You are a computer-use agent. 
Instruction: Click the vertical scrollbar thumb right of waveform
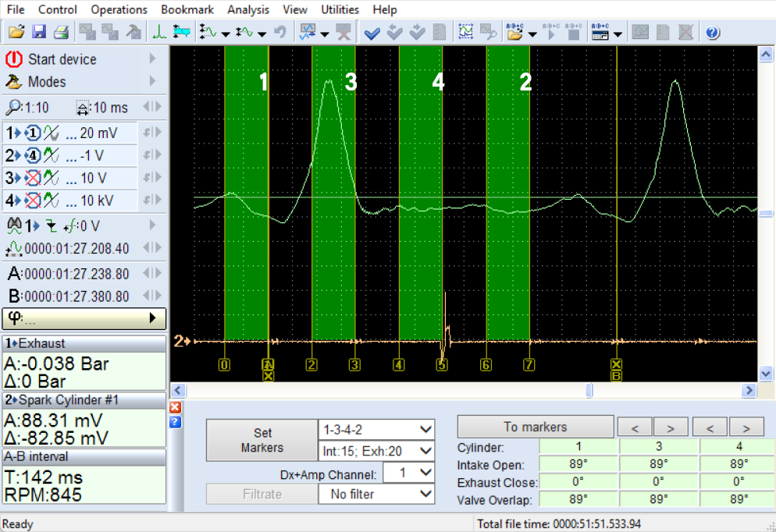pos(766,214)
